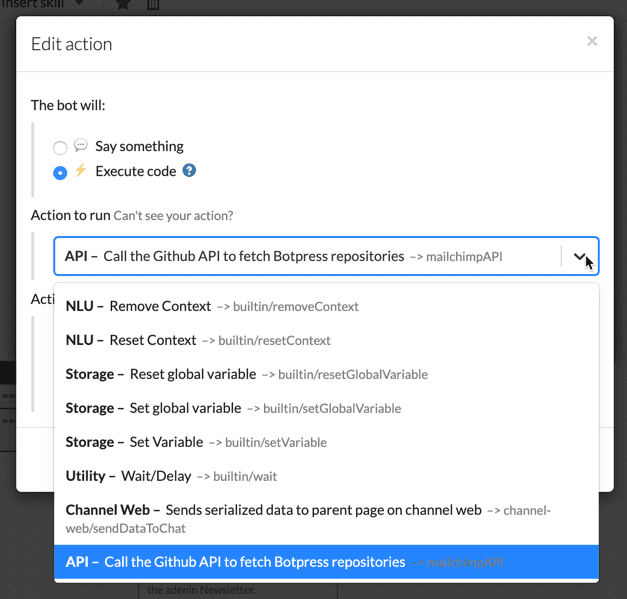
Task: Click 'The bot will:' label
Action: point(68,105)
